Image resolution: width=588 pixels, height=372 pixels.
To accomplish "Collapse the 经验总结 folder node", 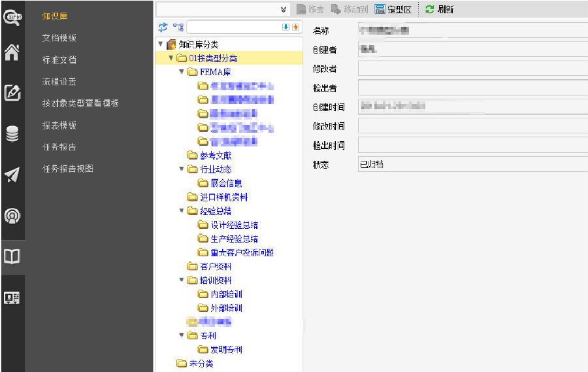I will [181, 211].
